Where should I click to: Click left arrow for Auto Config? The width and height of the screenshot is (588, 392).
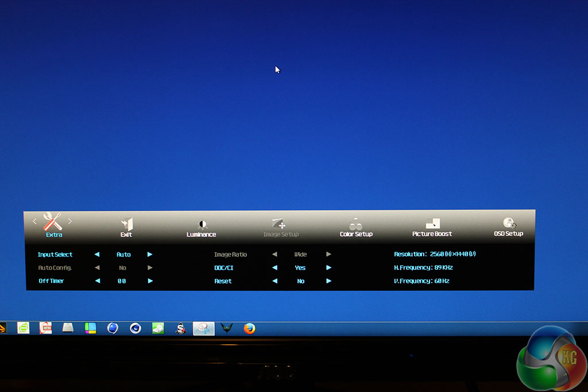click(x=97, y=267)
